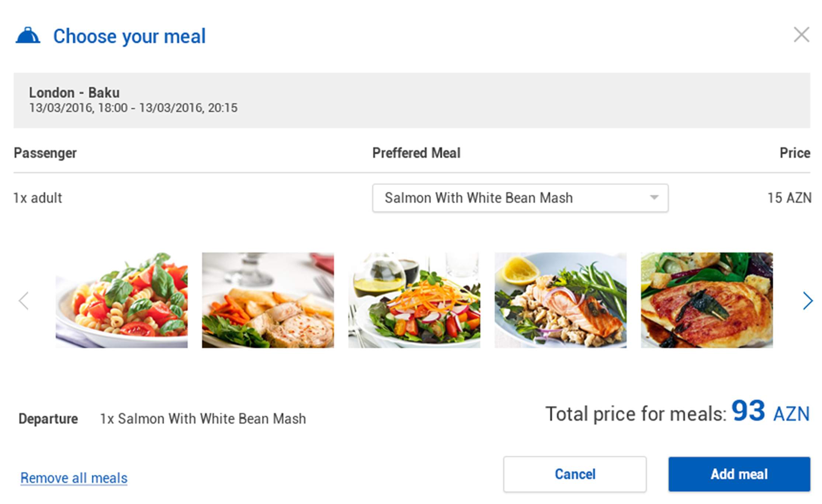Image resolution: width=822 pixels, height=504 pixels.
Task: Close the Choose your meal dialog
Action: (801, 35)
